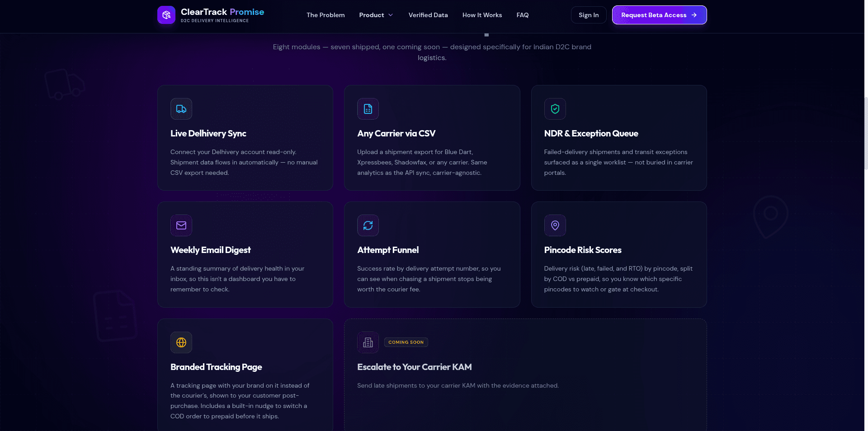Open How It Works nav link
The image size is (868, 431).
482,15
